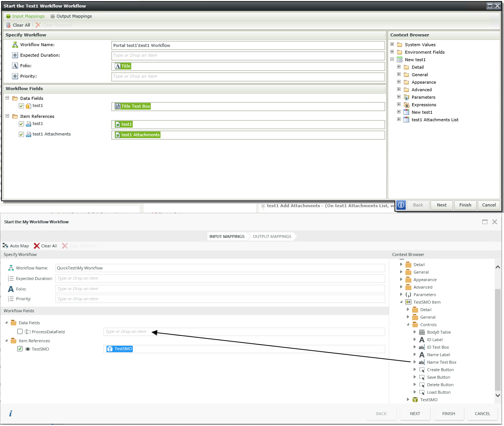
Task: Select the ID Text Box tree item
Action: click(438, 347)
